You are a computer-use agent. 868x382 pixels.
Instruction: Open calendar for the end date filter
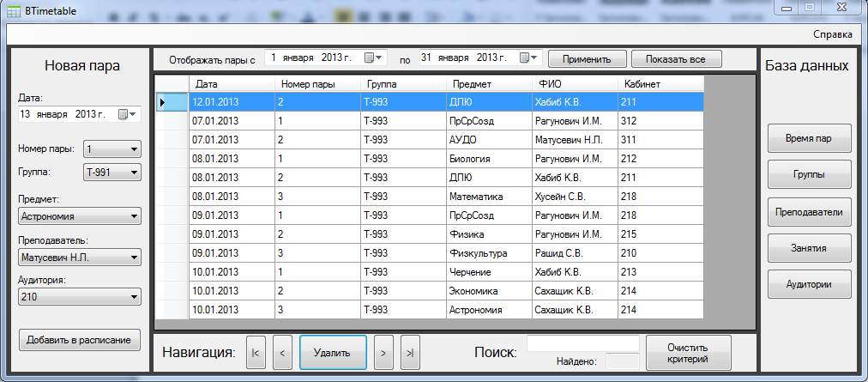[528, 58]
